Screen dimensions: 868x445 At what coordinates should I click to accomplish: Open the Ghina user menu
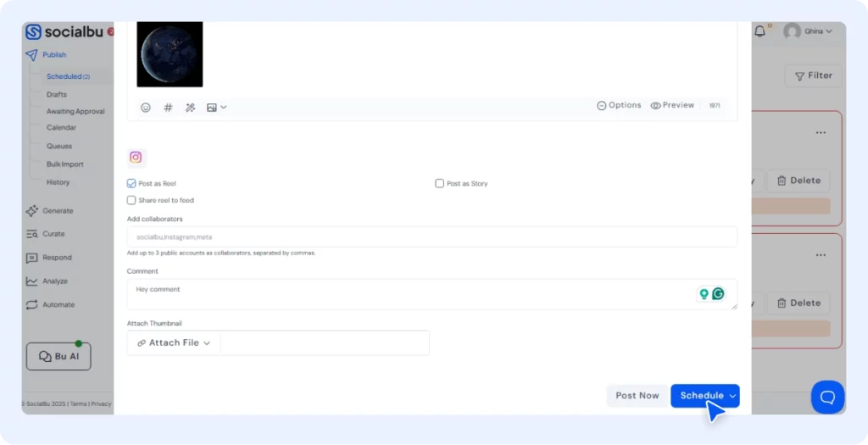[818, 31]
